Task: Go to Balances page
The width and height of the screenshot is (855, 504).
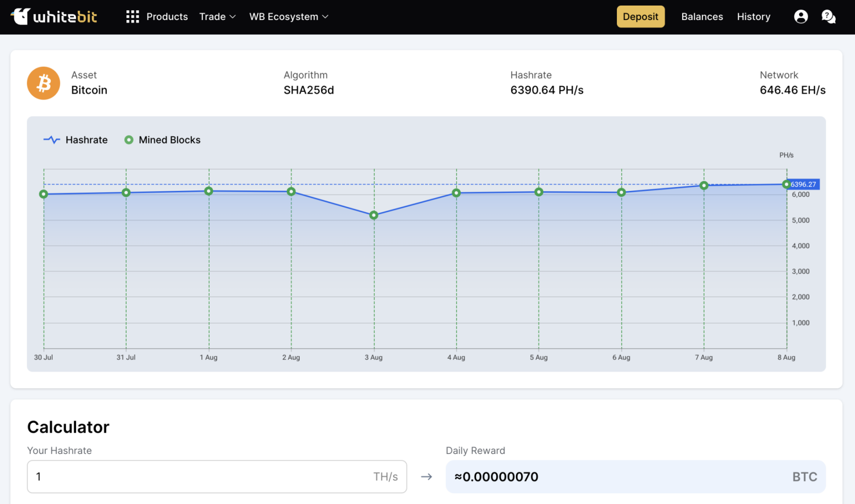Action: click(x=702, y=17)
